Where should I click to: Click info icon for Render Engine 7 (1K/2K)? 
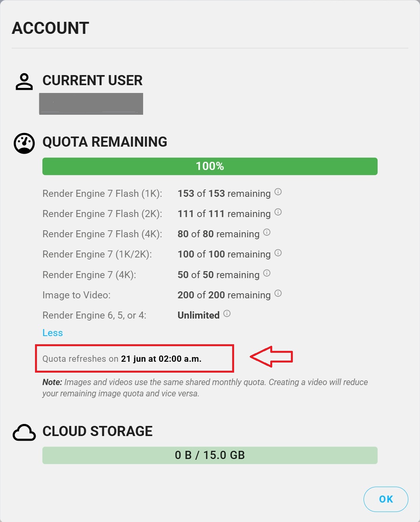click(278, 253)
